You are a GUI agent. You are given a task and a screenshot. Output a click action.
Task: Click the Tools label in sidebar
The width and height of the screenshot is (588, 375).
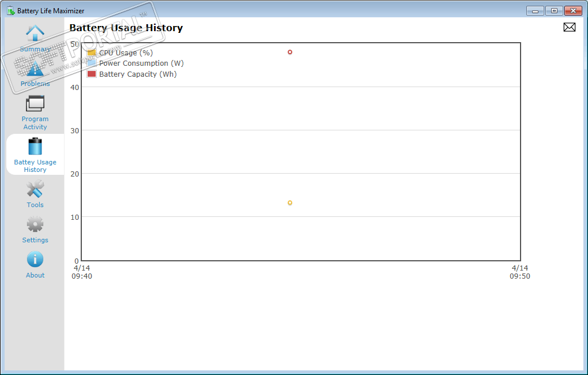click(x=35, y=205)
